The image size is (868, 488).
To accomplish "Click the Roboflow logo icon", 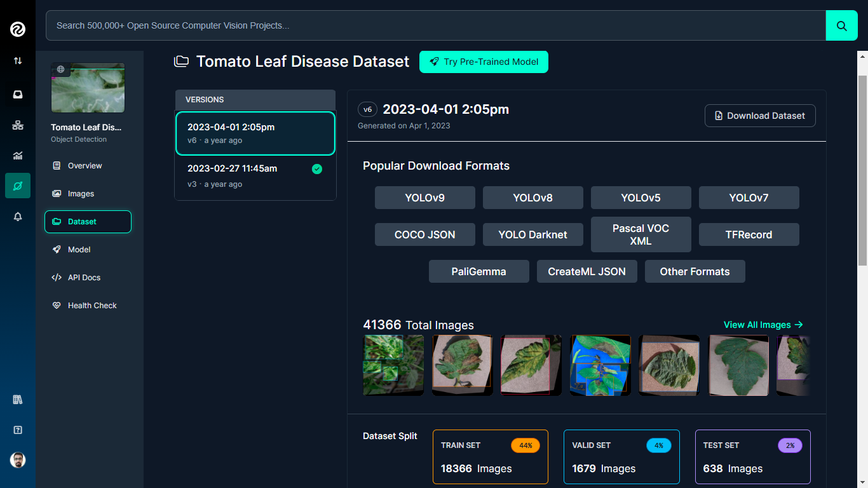I will [18, 29].
